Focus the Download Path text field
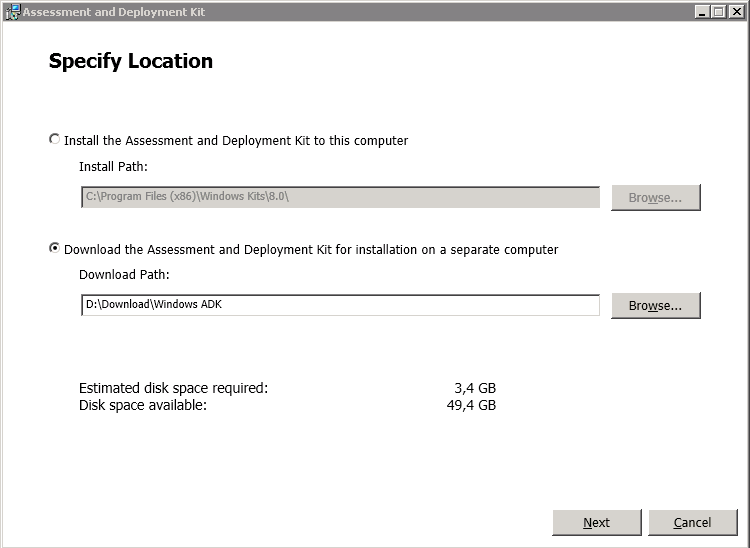Screen dimensions: 750x548 340,305
